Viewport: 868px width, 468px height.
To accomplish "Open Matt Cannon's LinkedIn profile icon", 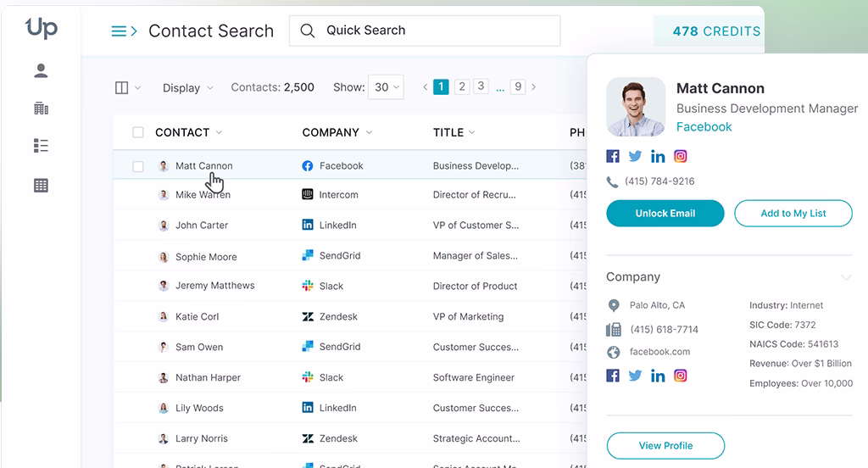I will 658,156.
